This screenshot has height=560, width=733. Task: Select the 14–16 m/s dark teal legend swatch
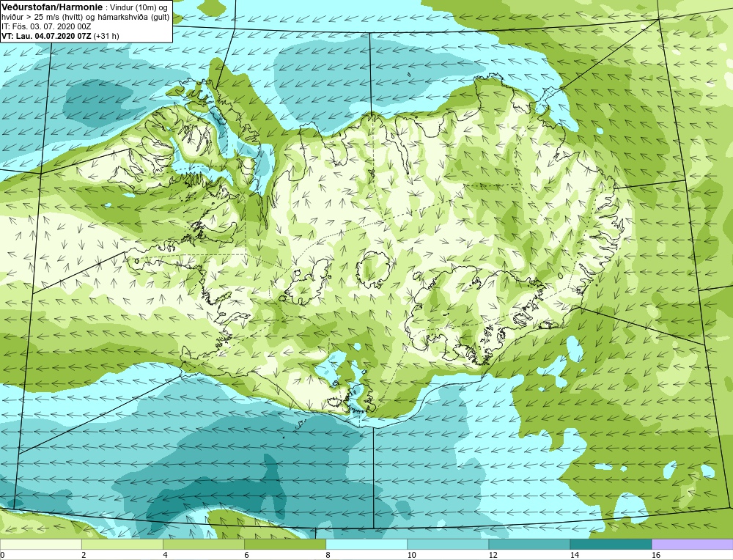611,544
